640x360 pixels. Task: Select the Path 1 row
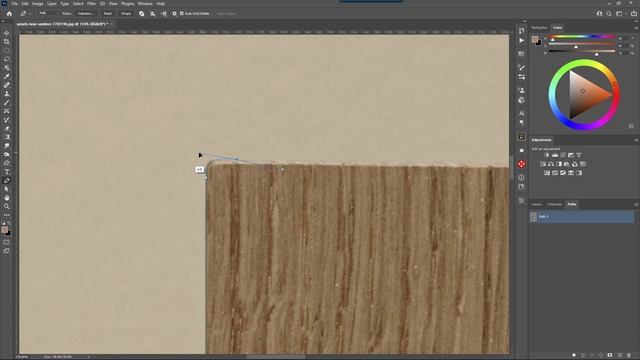tap(582, 217)
